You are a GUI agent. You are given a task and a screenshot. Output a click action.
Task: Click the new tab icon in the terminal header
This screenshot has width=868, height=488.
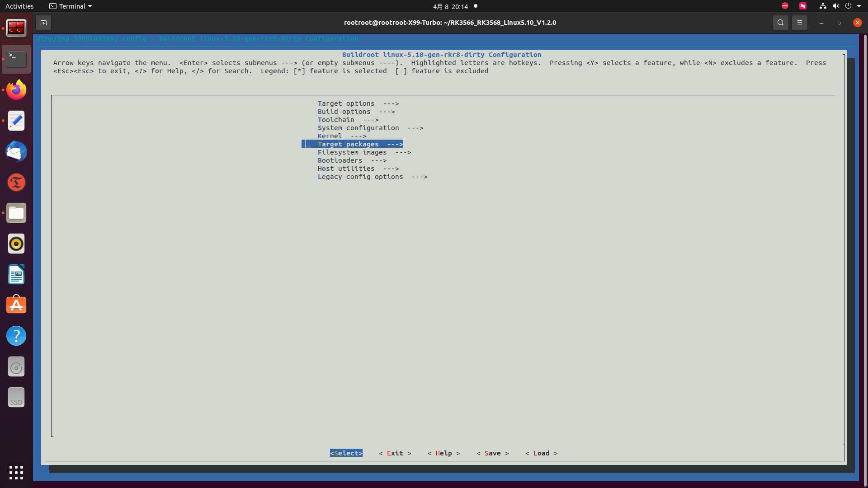43,23
